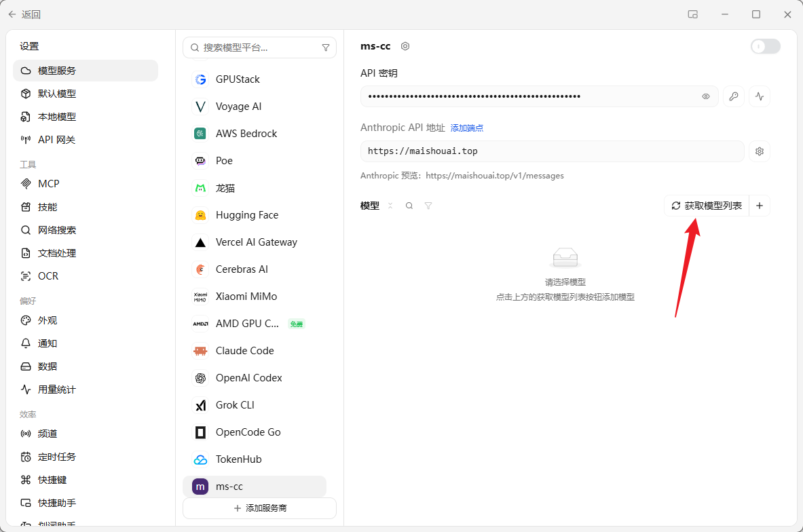The height and width of the screenshot is (532, 803).
Task: Select Xiaomi MiMo provider
Action: coord(255,297)
